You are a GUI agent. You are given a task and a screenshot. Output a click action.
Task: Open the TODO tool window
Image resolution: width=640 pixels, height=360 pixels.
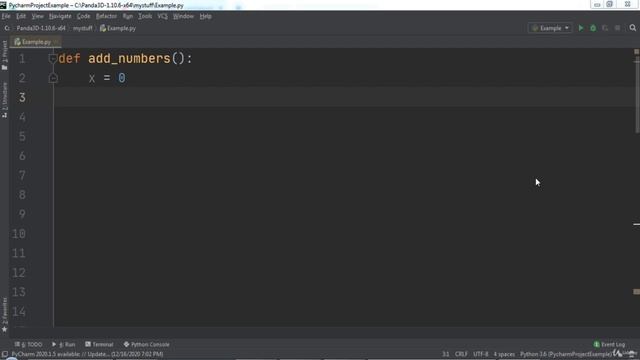[x=29, y=344]
